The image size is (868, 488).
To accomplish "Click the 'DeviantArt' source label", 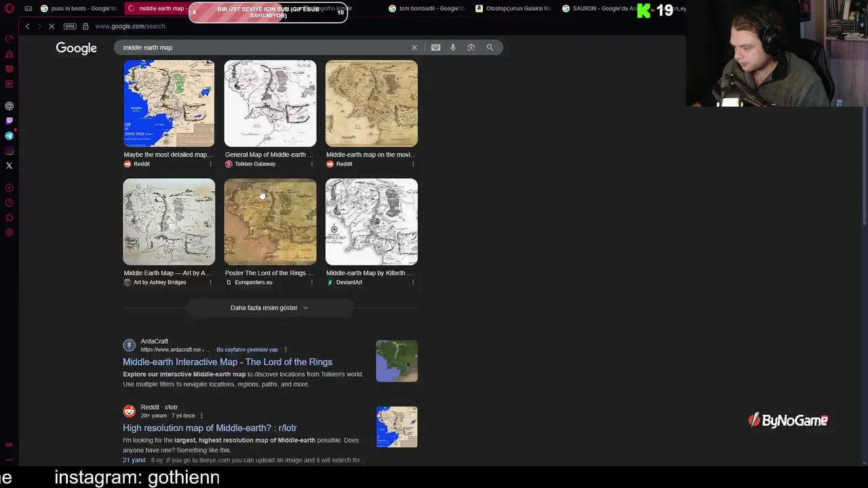I will tap(349, 283).
